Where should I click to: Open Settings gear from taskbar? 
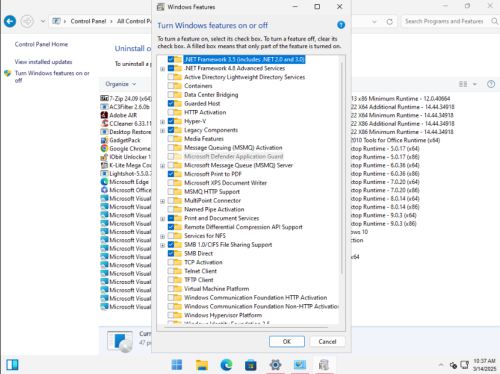tap(275, 365)
